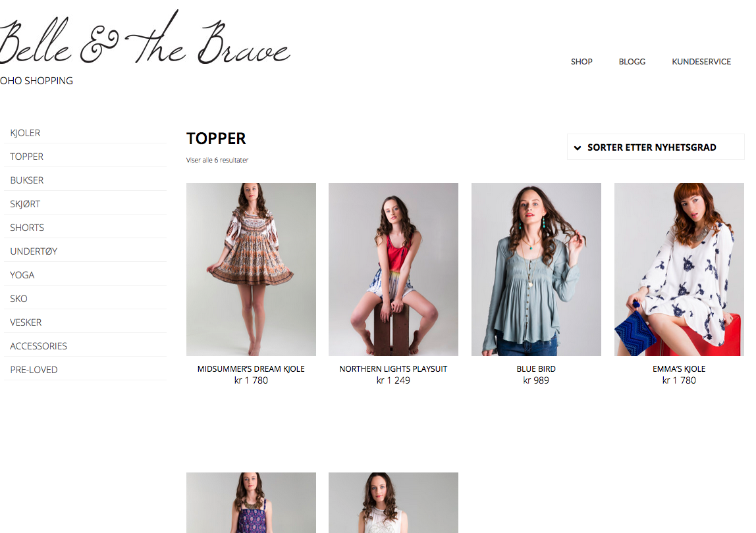Click the Northern Lights Playsuit photo
Screen dimensions: 756x533
[x=393, y=269]
